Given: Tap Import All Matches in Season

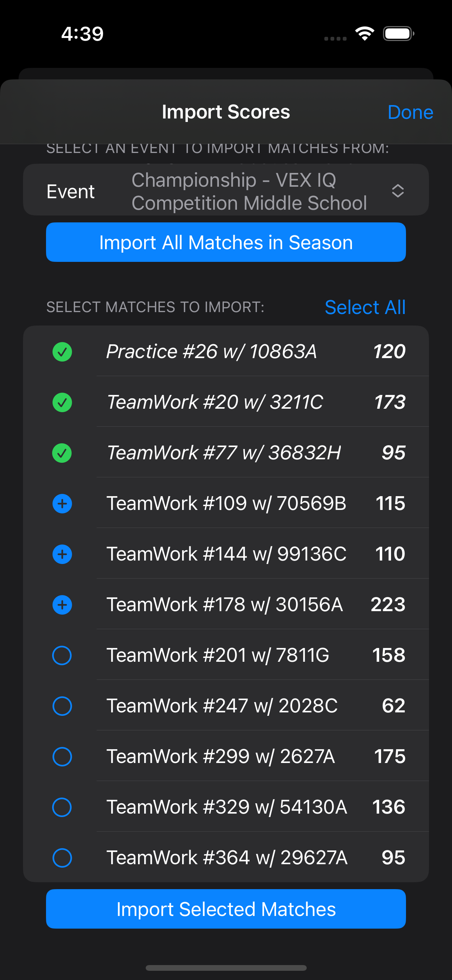Looking at the screenshot, I should tap(226, 242).
